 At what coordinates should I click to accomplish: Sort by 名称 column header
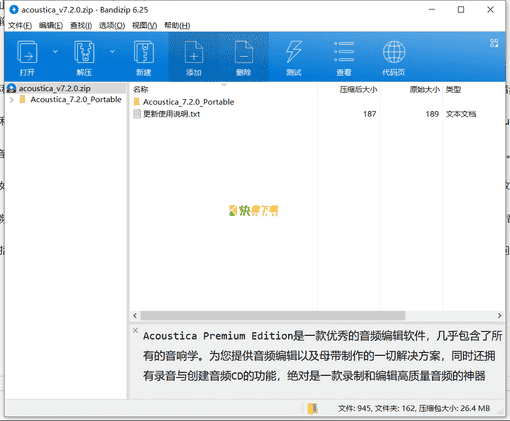point(140,89)
